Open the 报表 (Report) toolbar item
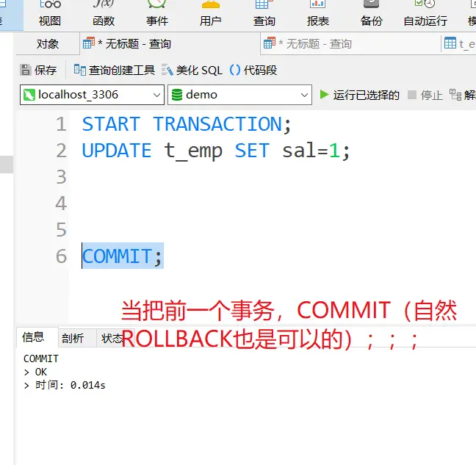Screen dimensions: 476x465 pos(317,14)
